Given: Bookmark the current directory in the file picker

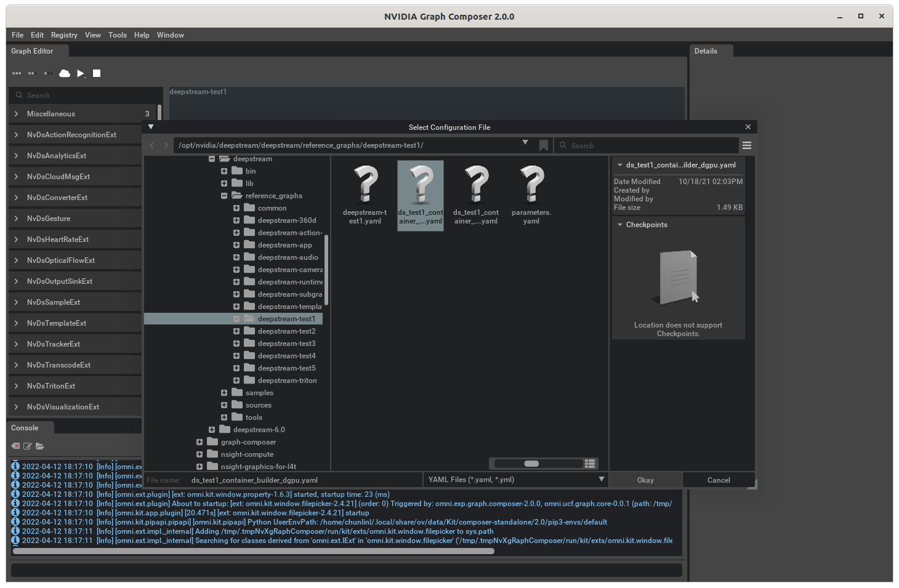Looking at the screenshot, I should point(544,145).
